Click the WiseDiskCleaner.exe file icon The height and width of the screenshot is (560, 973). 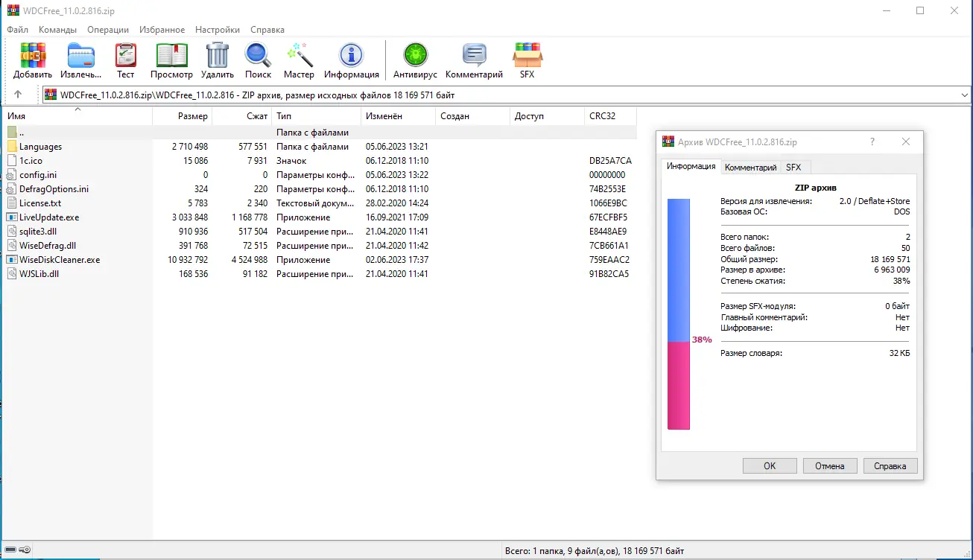[x=12, y=260]
